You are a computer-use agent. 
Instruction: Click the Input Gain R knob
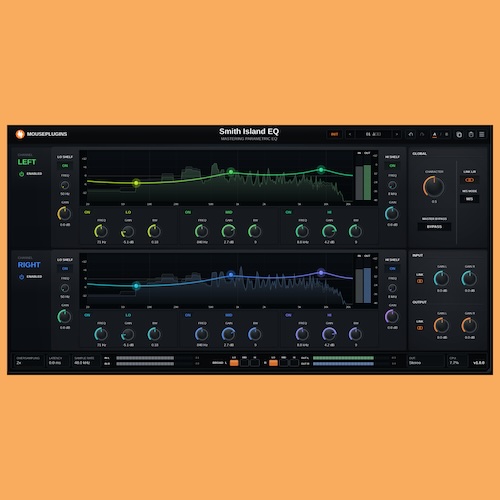tap(469, 279)
